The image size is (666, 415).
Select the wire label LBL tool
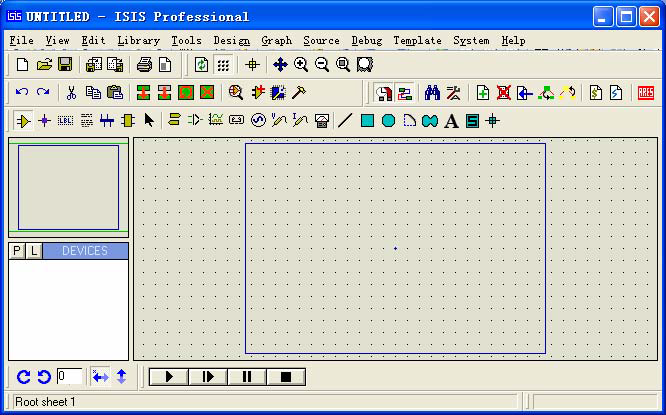pos(65,121)
